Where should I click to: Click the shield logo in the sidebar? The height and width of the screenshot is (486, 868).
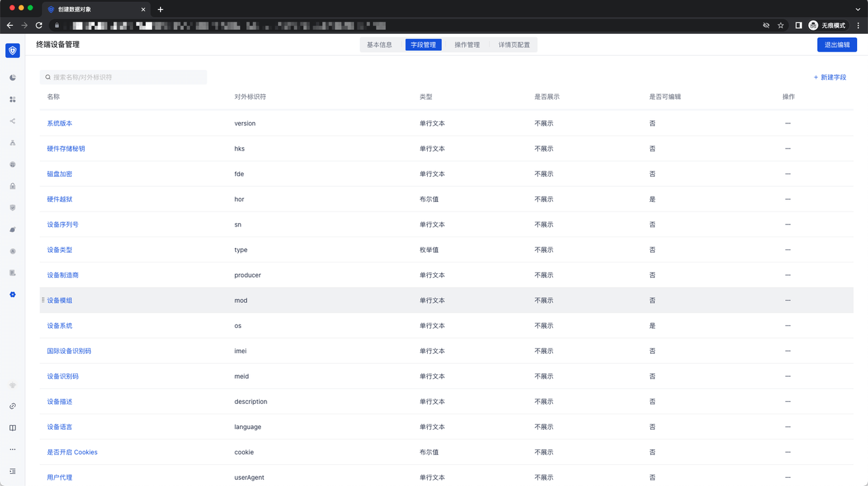coord(12,50)
